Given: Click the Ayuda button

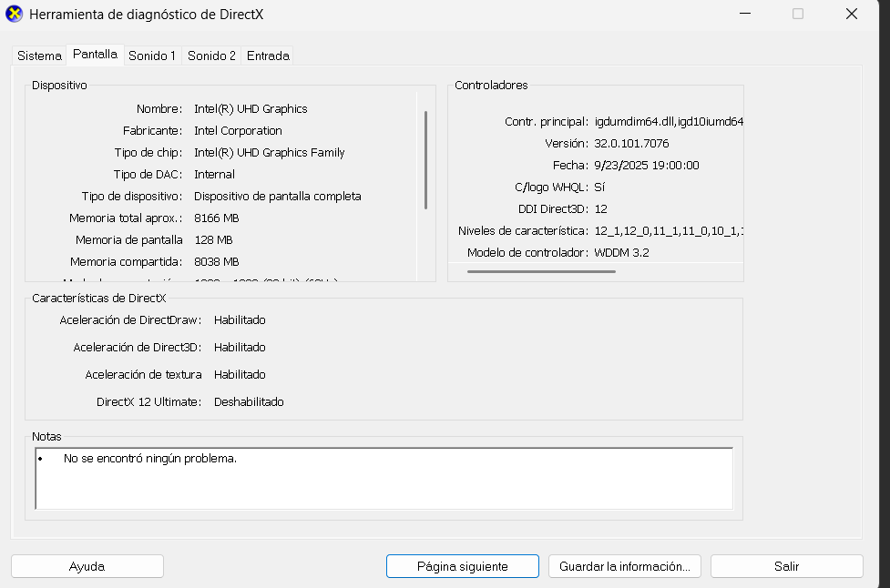Looking at the screenshot, I should click(x=87, y=566).
